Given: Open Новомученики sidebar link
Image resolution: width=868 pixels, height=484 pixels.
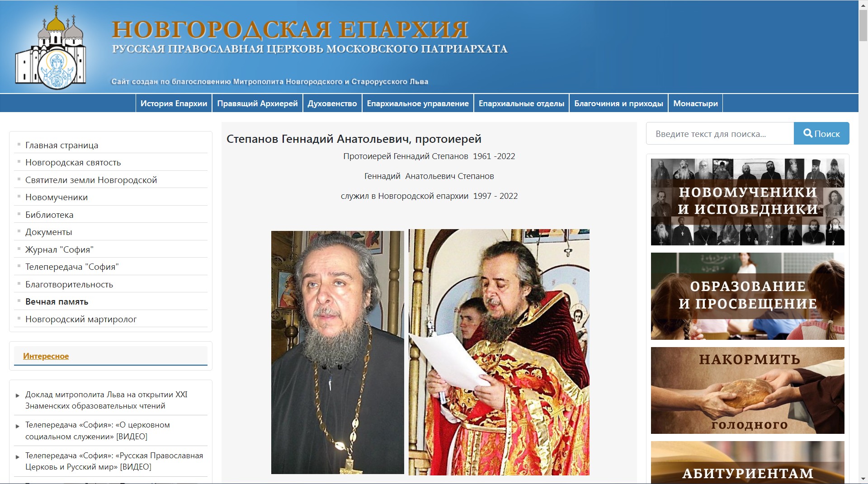Looking at the screenshot, I should (57, 197).
